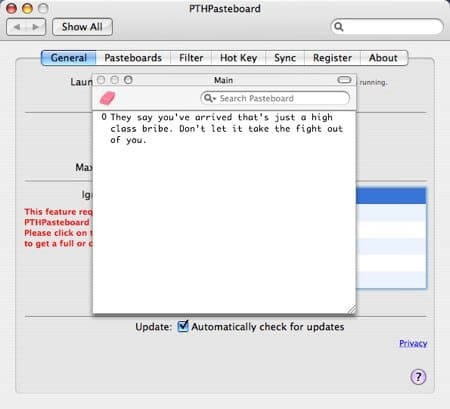Screen dimensions: 450x409
Task: Close the Main pasteboard window
Action: [x=101, y=80]
